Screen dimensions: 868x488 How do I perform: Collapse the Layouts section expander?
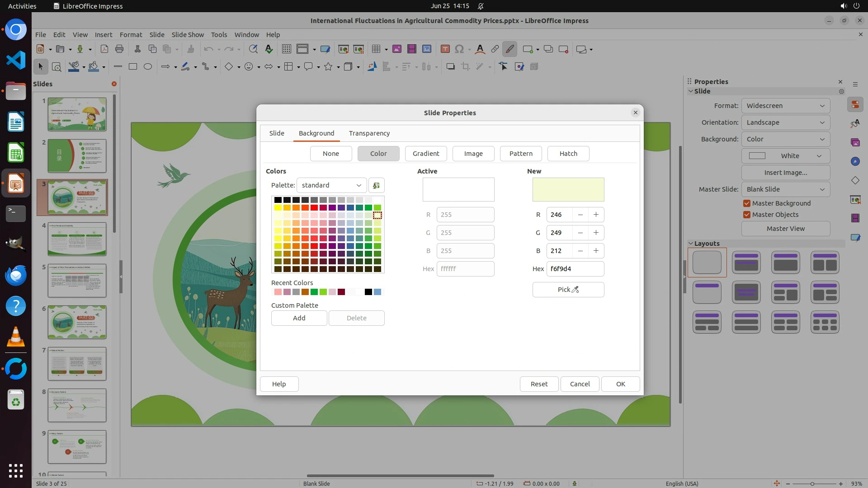click(691, 244)
